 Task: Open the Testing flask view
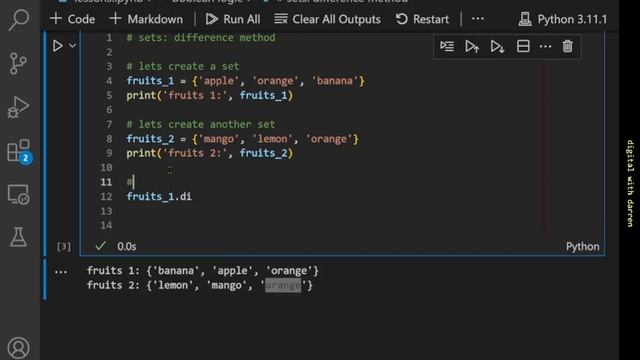coord(18,237)
